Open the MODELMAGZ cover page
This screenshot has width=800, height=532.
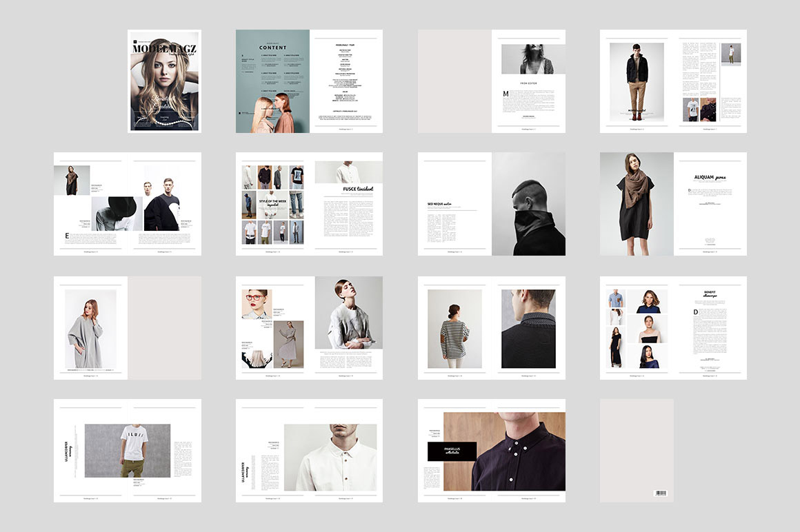tap(164, 81)
